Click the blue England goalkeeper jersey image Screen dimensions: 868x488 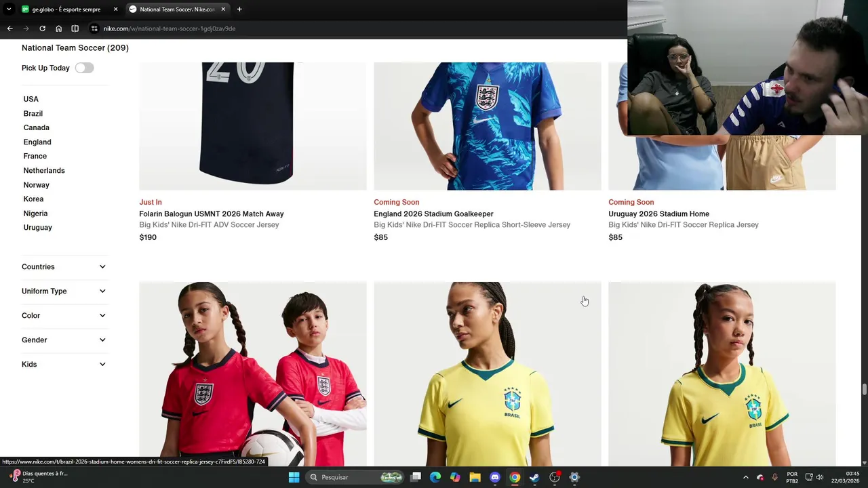point(488,126)
